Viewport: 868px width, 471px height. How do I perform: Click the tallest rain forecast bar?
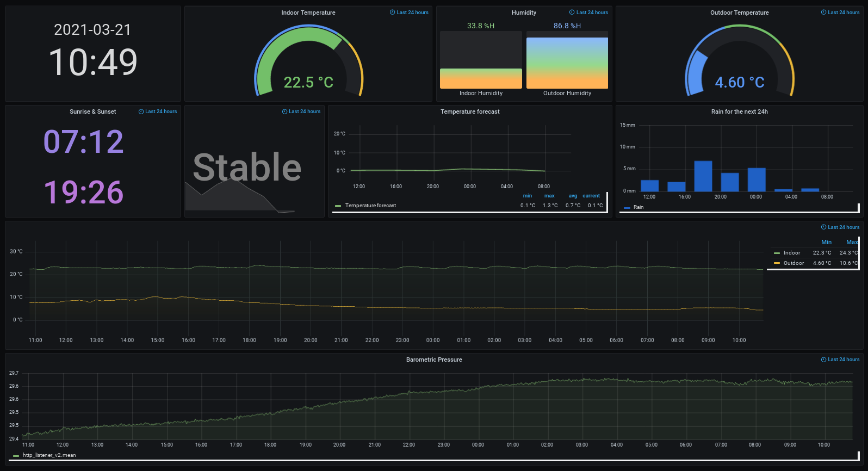pos(703,176)
